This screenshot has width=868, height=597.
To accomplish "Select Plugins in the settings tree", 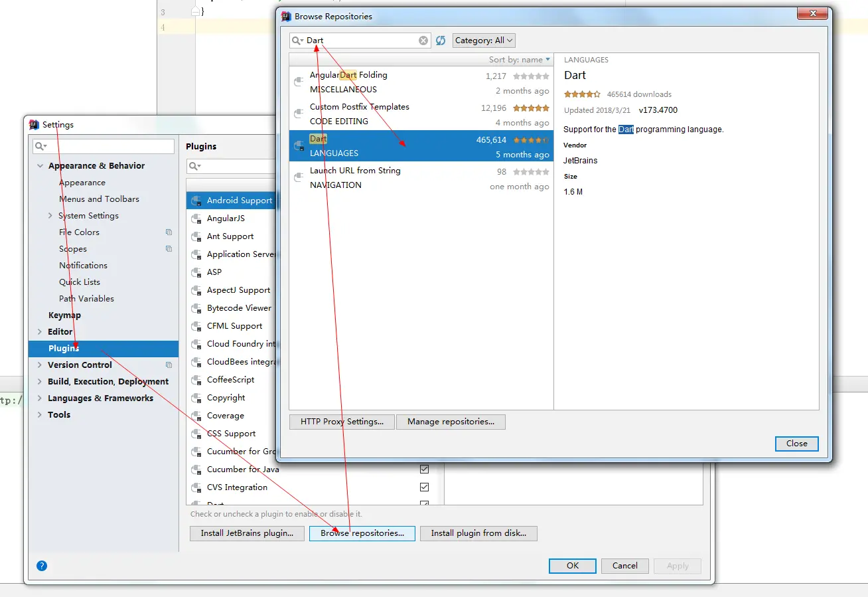I will pos(104,349).
